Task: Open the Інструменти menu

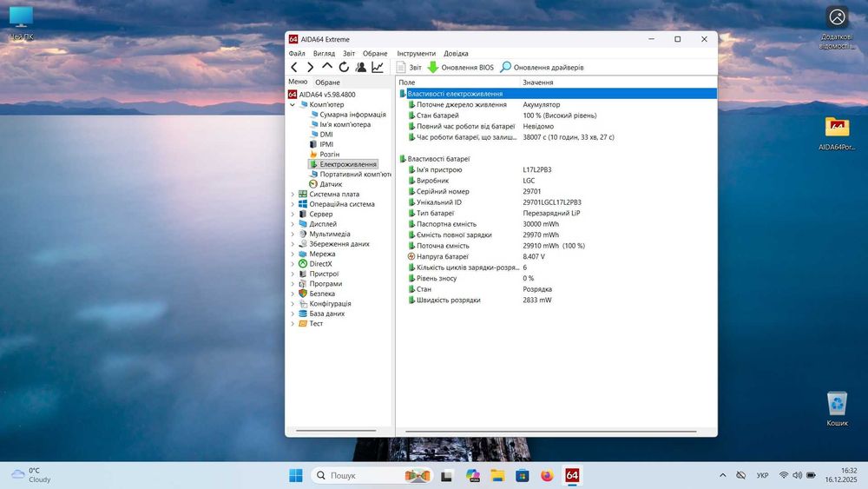Action: tap(417, 53)
